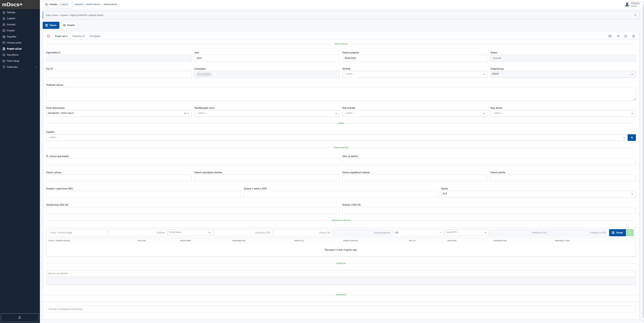
Task: Switch to the Priponke (0) tab
Action: click(x=78, y=36)
